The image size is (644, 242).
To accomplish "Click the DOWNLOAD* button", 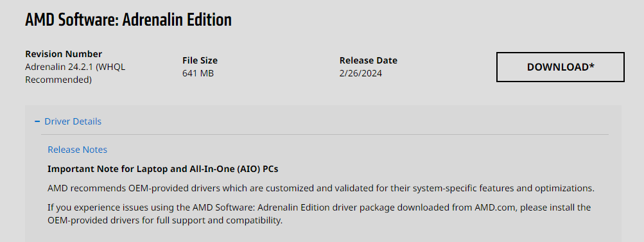I will point(561,67).
